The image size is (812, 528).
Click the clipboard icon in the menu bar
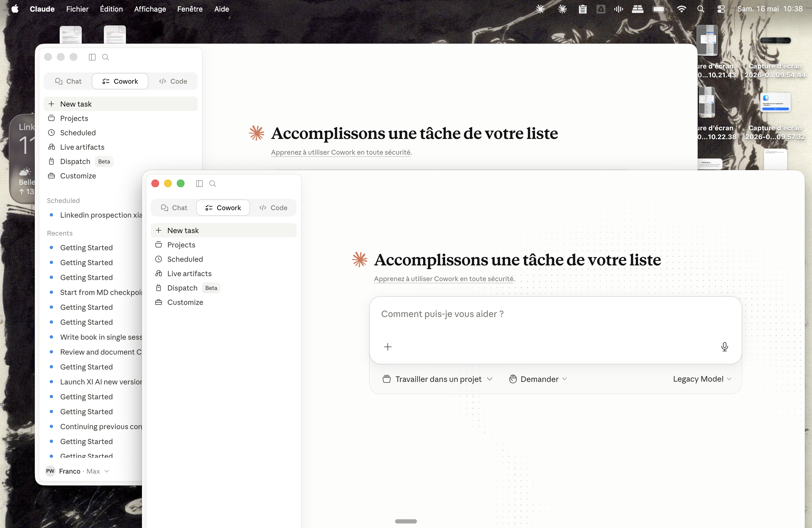(582, 9)
